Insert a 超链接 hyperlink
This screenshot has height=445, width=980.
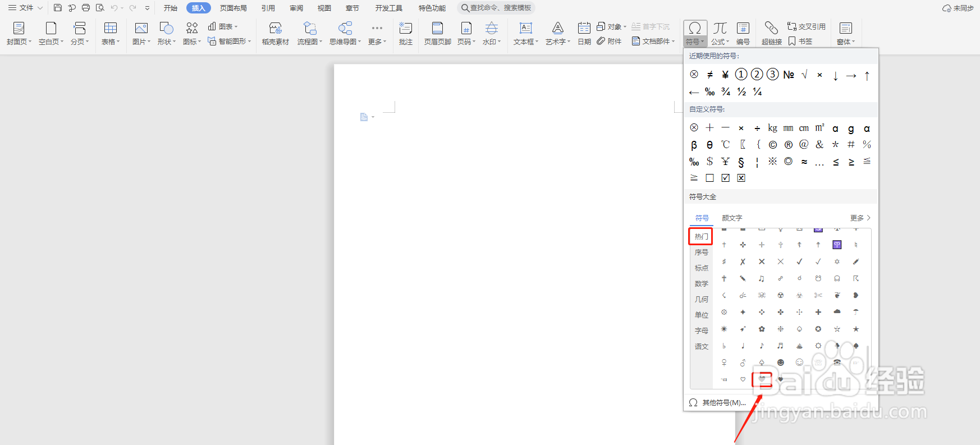[x=771, y=34]
